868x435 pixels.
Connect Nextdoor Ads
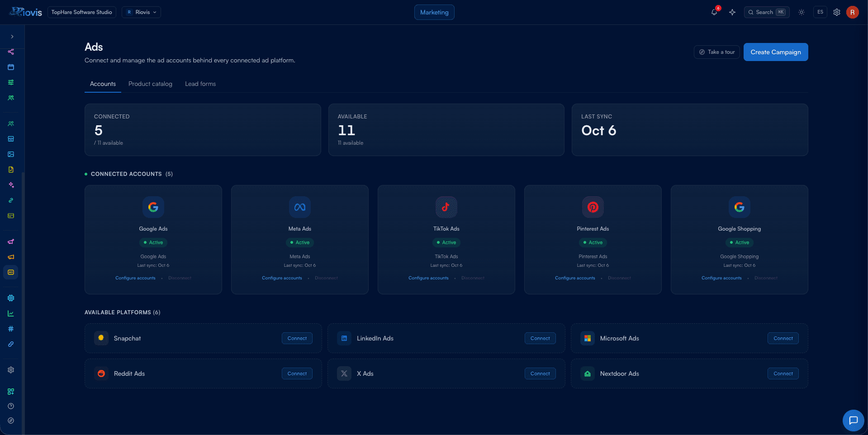pos(783,374)
